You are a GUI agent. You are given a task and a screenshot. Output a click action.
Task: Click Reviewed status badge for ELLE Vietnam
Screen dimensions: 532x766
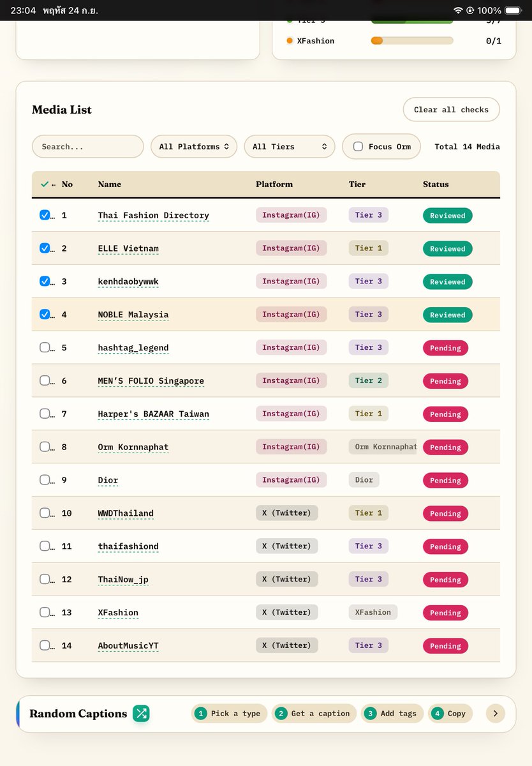click(448, 249)
